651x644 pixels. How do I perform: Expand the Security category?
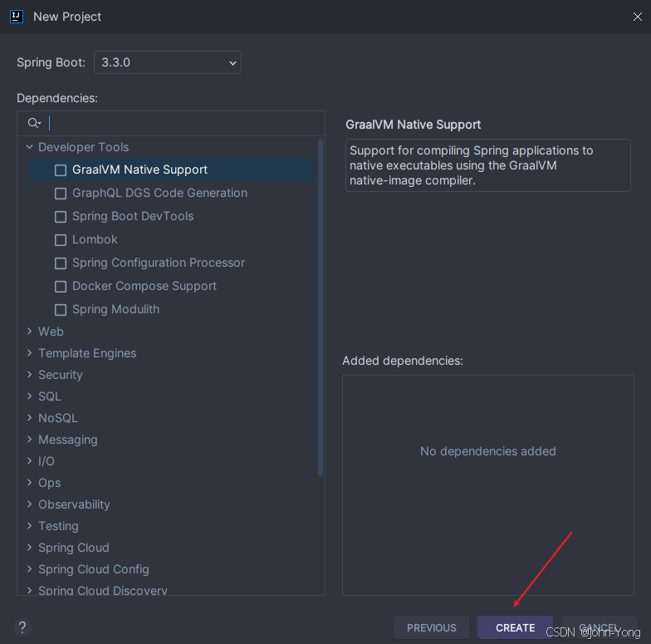coord(30,374)
